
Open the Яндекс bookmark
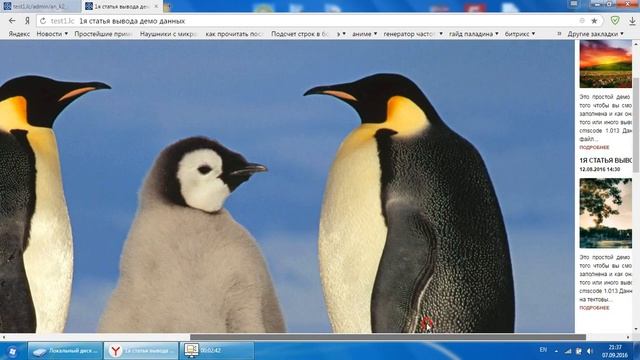19,34
